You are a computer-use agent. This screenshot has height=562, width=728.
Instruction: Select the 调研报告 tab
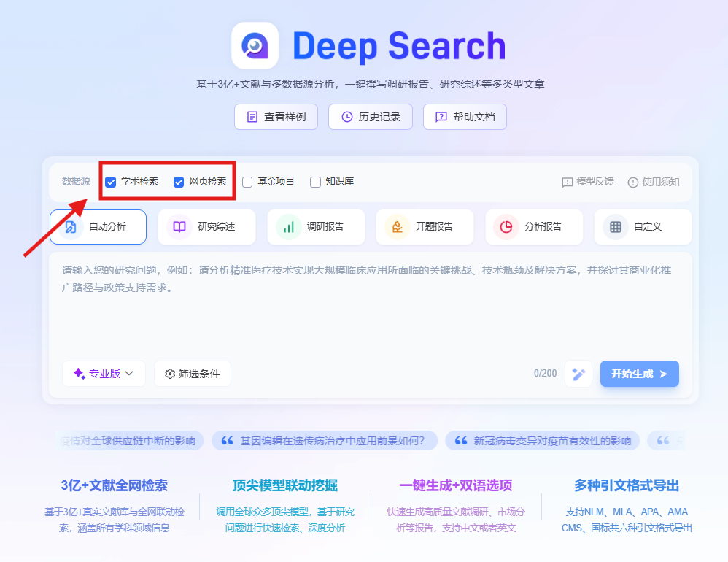[316, 227]
